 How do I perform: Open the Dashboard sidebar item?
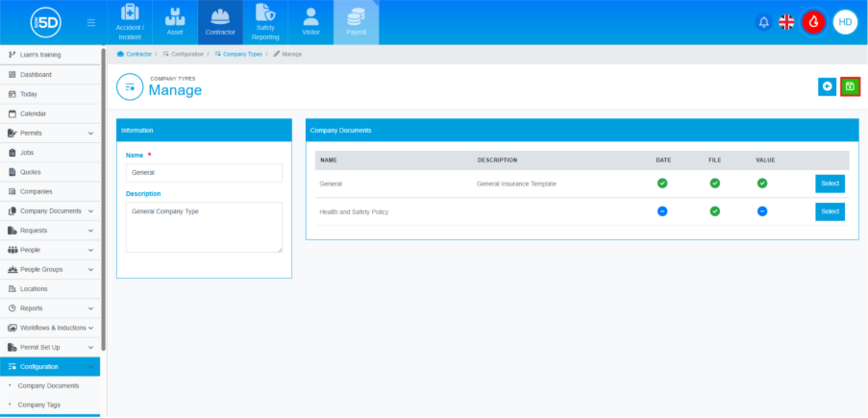[36, 74]
